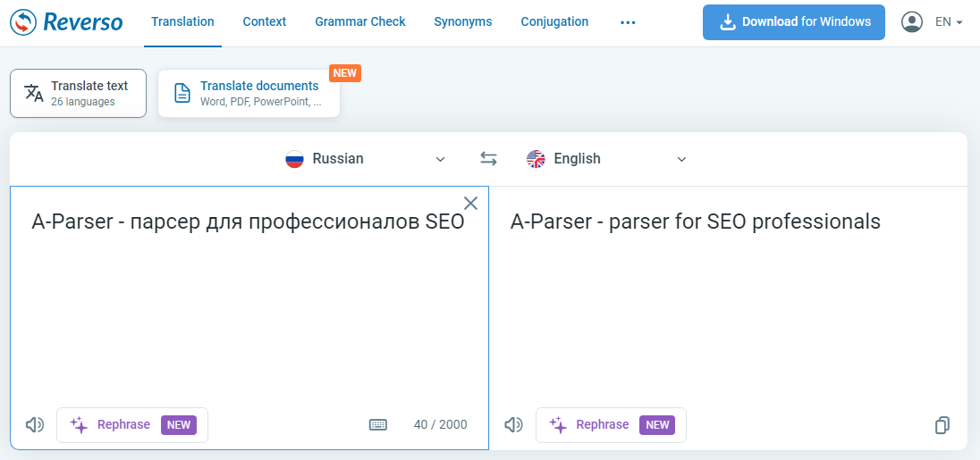Listen to the source text audio
Image resolution: width=980 pixels, height=460 pixels.
tap(34, 425)
